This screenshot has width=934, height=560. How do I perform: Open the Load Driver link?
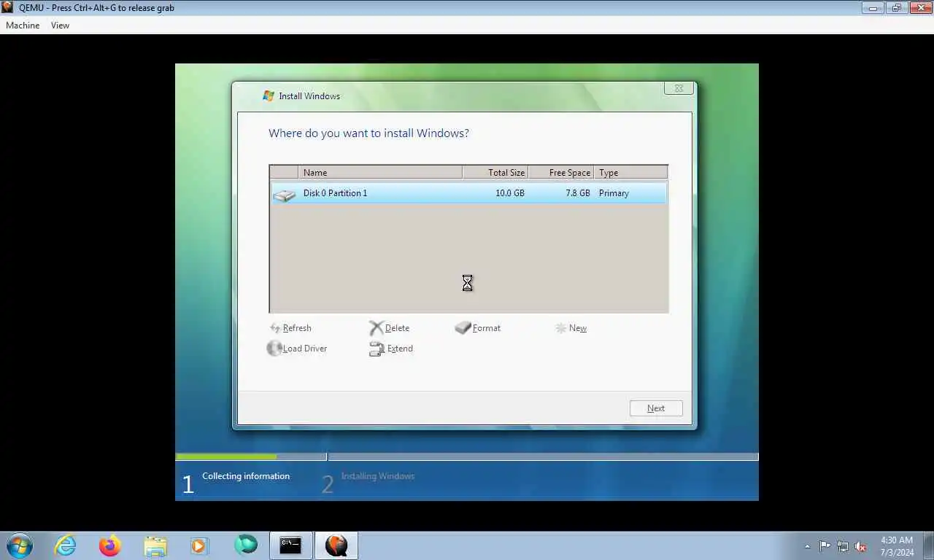(x=305, y=349)
